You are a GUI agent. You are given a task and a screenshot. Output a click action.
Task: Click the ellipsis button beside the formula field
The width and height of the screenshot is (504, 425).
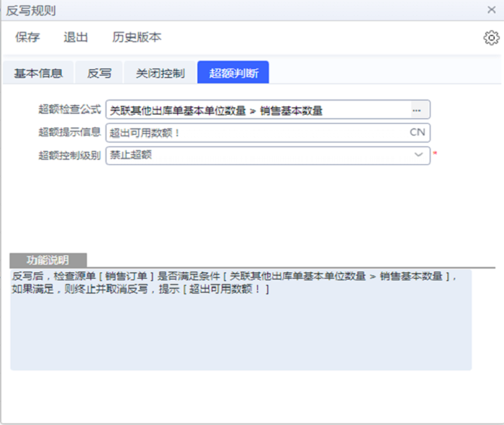coord(418,110)
